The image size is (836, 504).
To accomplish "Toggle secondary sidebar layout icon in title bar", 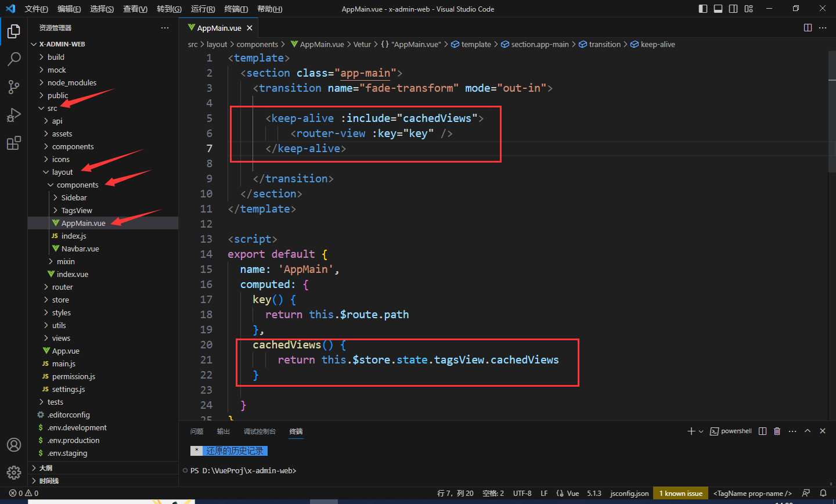I will 733,9.
